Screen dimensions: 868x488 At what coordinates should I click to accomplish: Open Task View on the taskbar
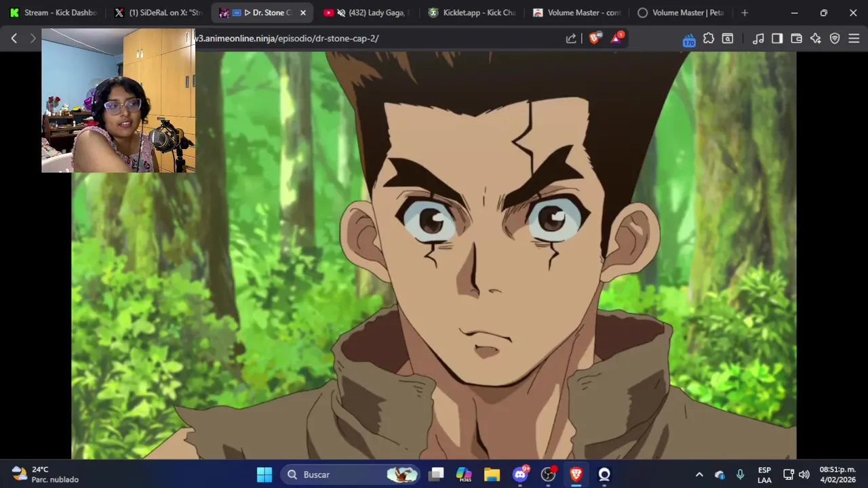coord(437,474)
